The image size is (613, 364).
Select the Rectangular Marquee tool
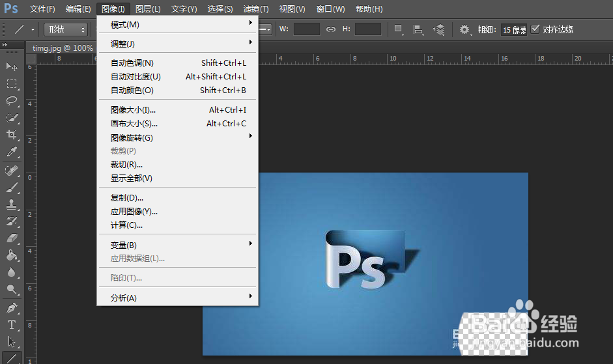coord(12,83)
